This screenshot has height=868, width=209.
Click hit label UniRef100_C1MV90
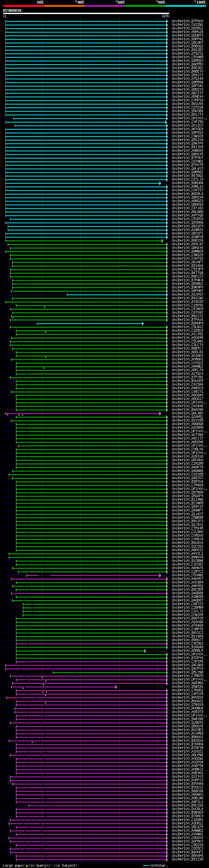(187, 305)
